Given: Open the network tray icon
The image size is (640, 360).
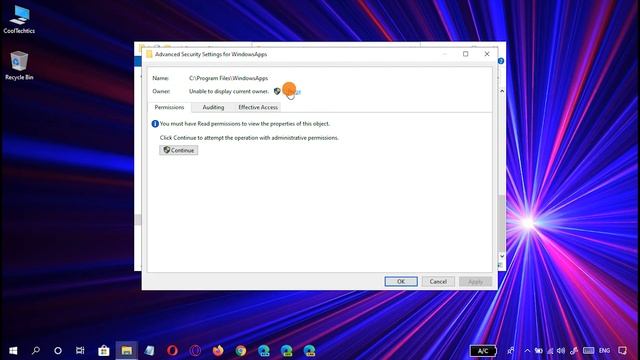Looking at the screenshot, I should coord(550,351).
